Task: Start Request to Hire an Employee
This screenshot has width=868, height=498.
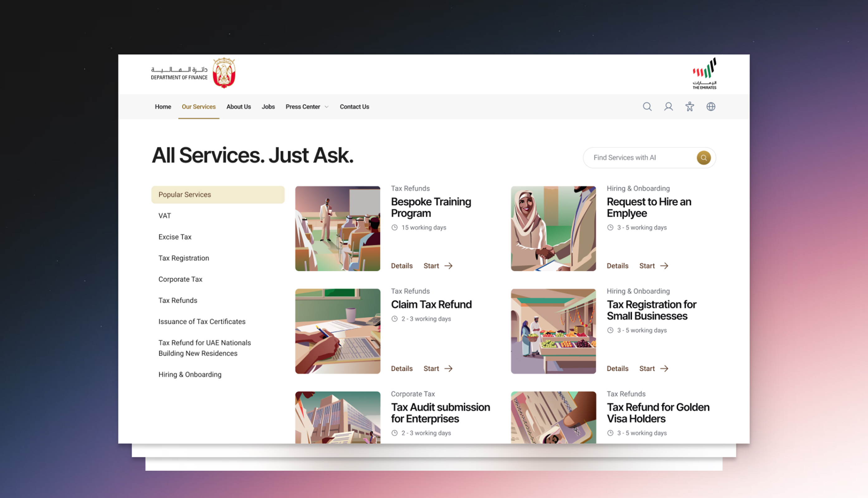Action: pyautogui.click(x=653, y=266)
